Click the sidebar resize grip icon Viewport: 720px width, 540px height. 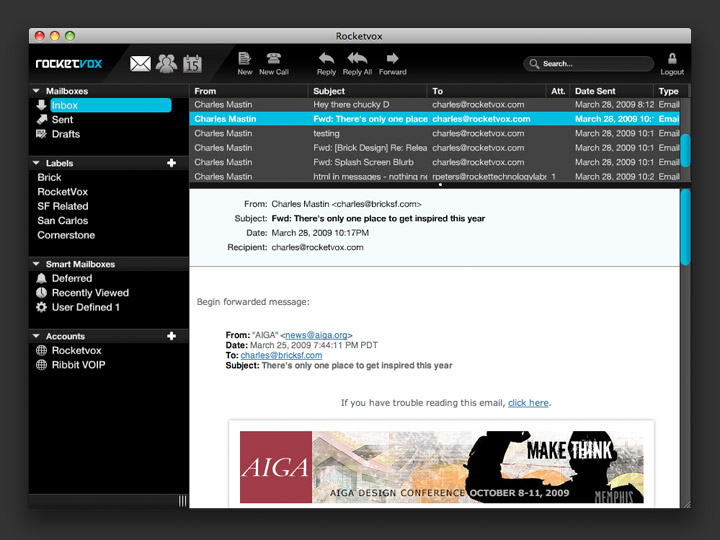pos(182,501)
